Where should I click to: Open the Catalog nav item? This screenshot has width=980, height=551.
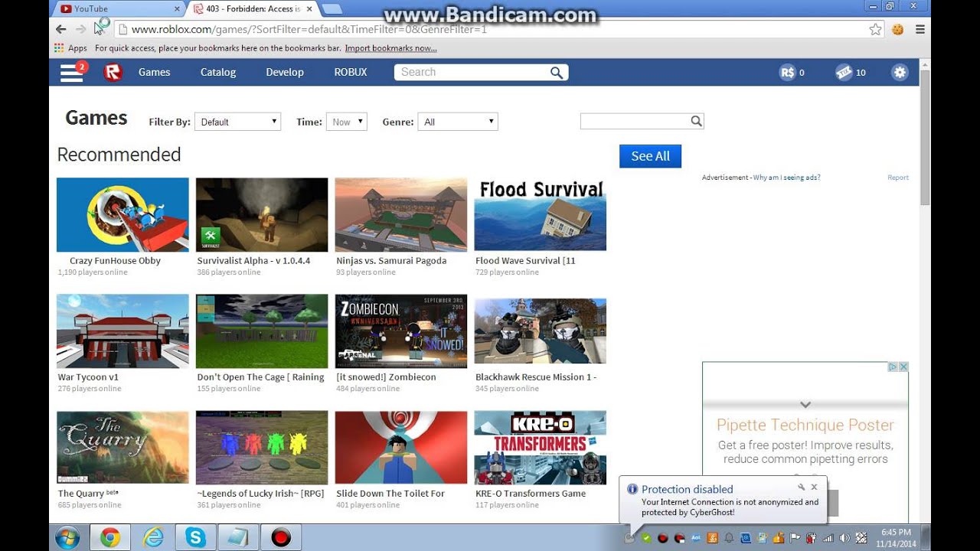[x=218, y=72]
